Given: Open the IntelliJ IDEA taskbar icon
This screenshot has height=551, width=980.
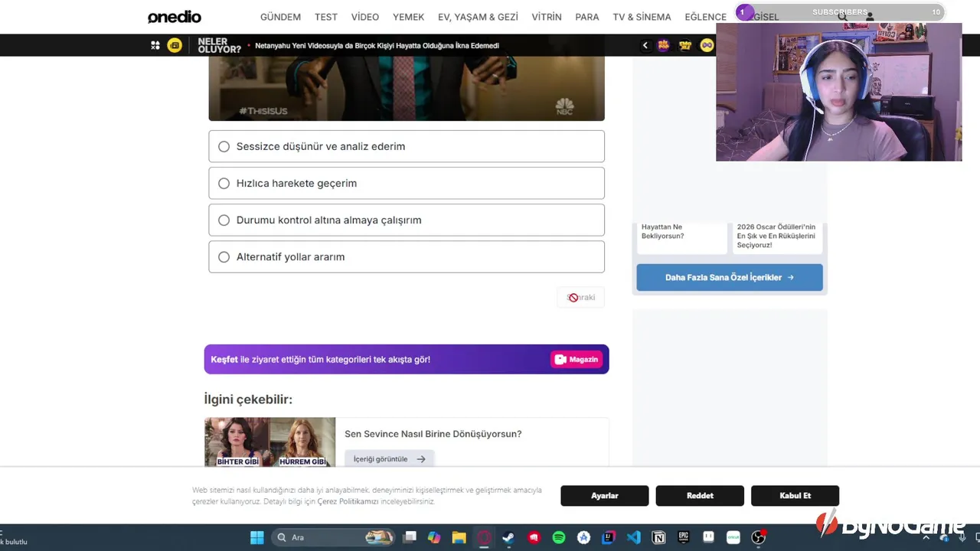Looking at the screenshot, I should [609, 537].
